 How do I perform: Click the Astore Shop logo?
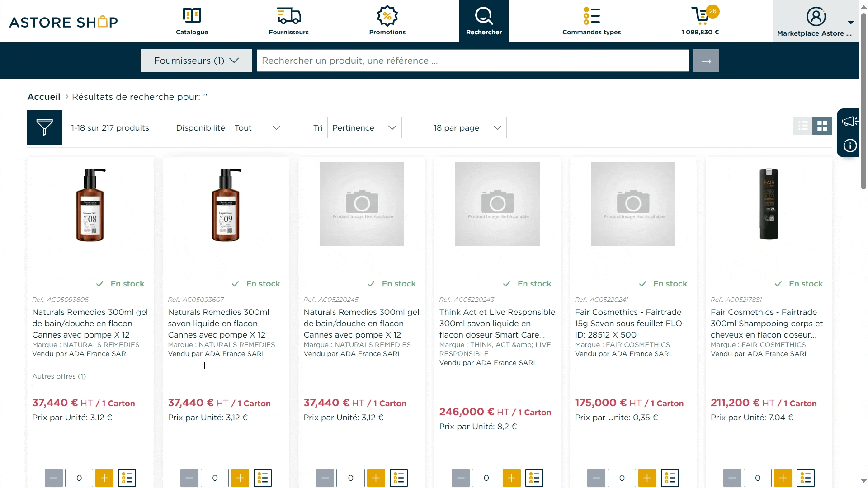[63, 22]
